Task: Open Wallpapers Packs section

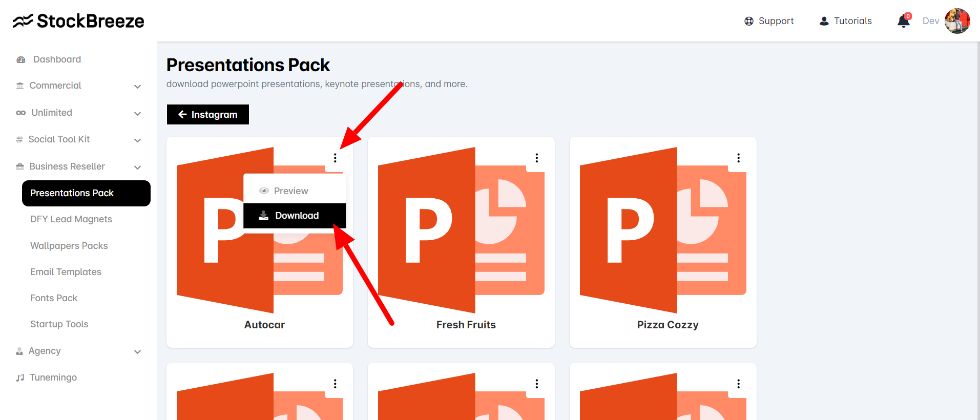Action: 69,246
